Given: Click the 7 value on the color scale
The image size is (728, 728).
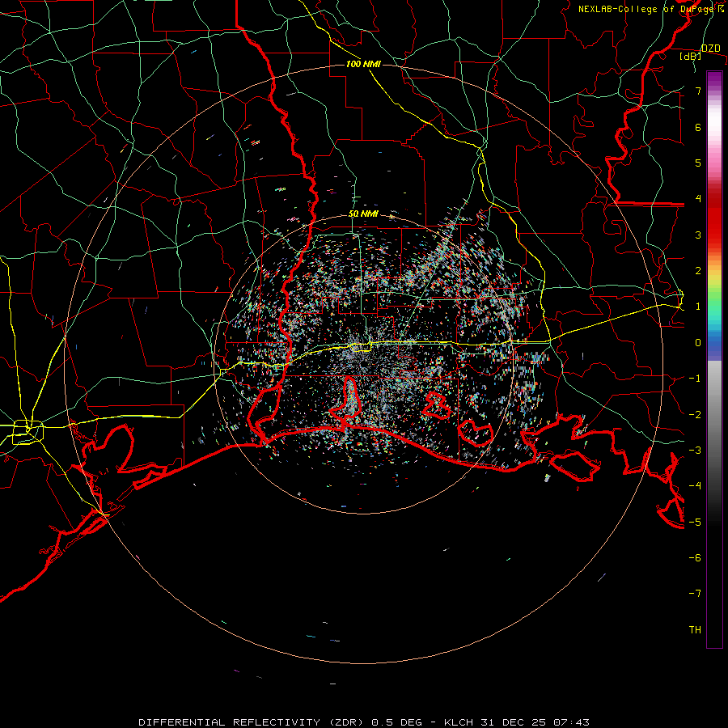Looking at the screenshot, I should tap(698, 91).
